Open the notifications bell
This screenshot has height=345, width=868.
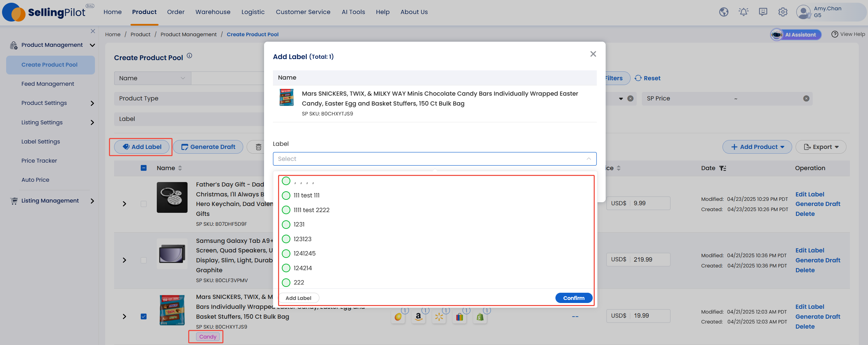pos(743,12)
